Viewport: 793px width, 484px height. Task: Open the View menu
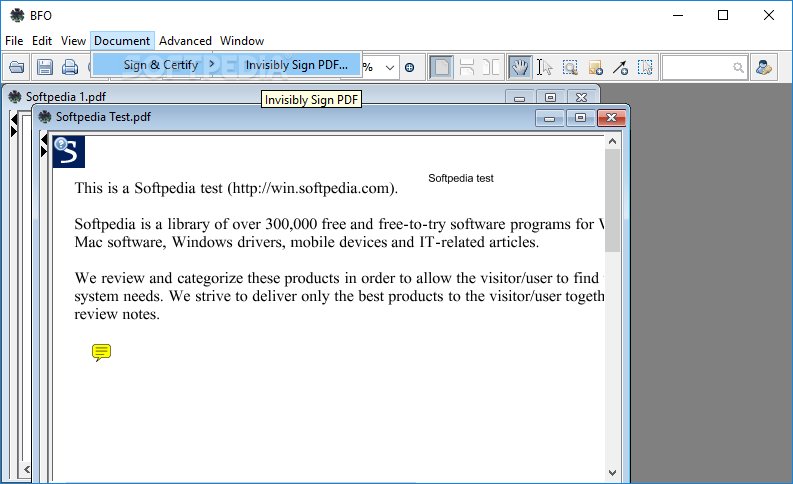[x=73, y=41]
